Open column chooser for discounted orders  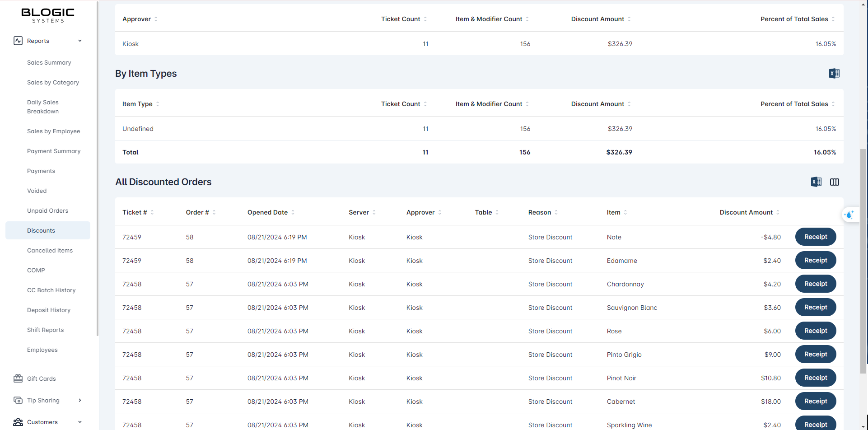coord(835,182)
